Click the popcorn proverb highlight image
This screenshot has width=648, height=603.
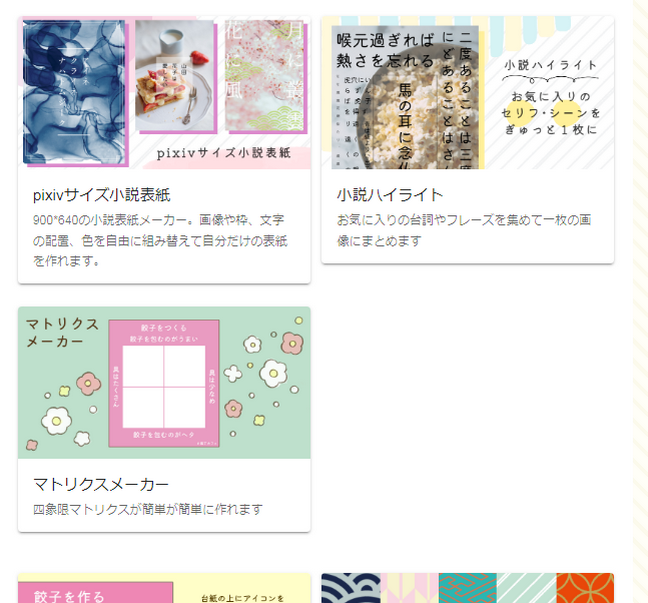pos(405,97)
